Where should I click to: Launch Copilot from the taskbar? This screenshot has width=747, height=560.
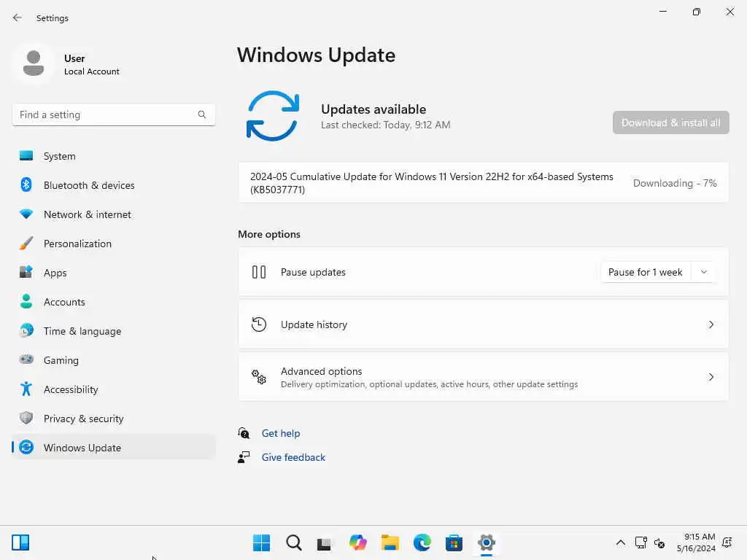(357, 542)
